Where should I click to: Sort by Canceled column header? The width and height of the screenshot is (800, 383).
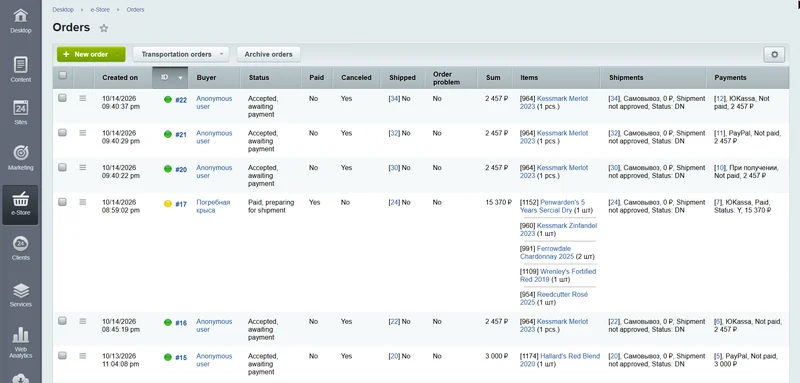(356, 78)
